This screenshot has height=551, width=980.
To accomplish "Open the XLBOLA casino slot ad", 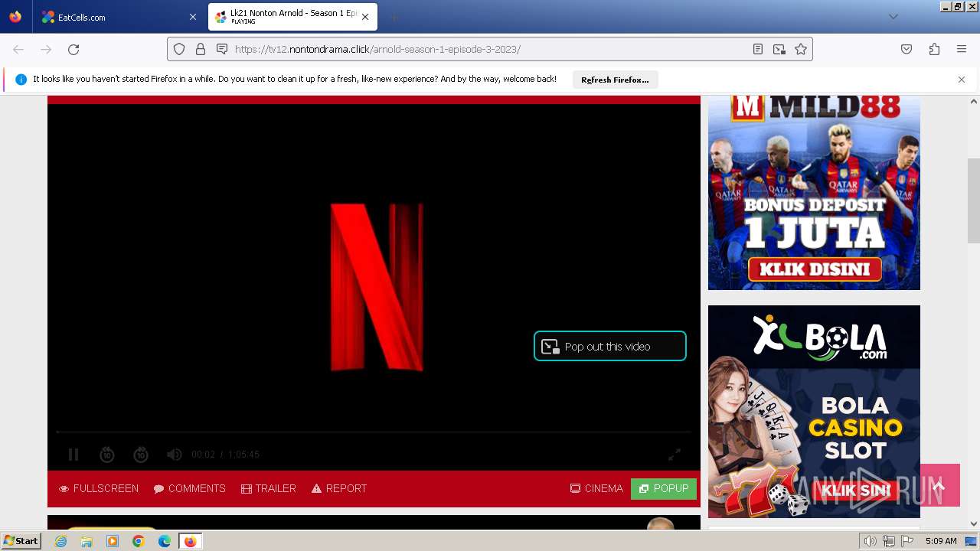I will pos(814,412).
